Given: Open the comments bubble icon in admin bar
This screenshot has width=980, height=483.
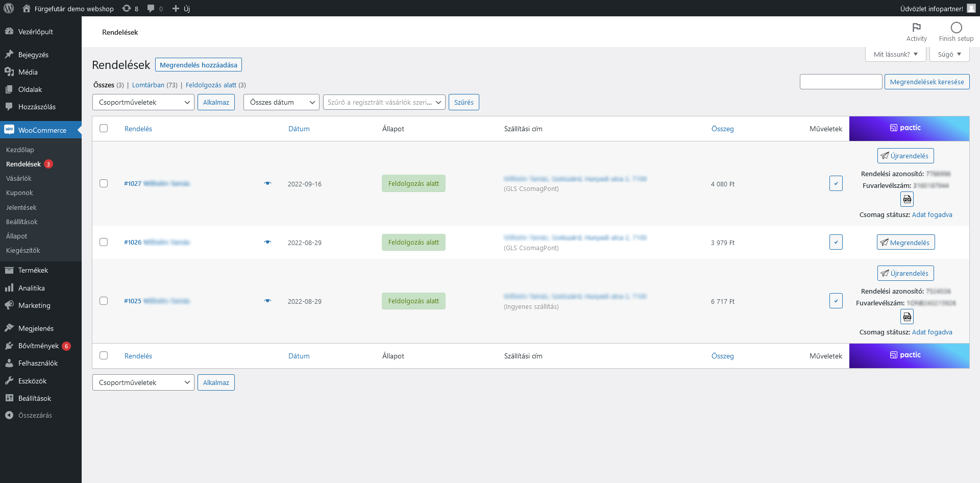Looking at the screenshot, I should (151, 8).
